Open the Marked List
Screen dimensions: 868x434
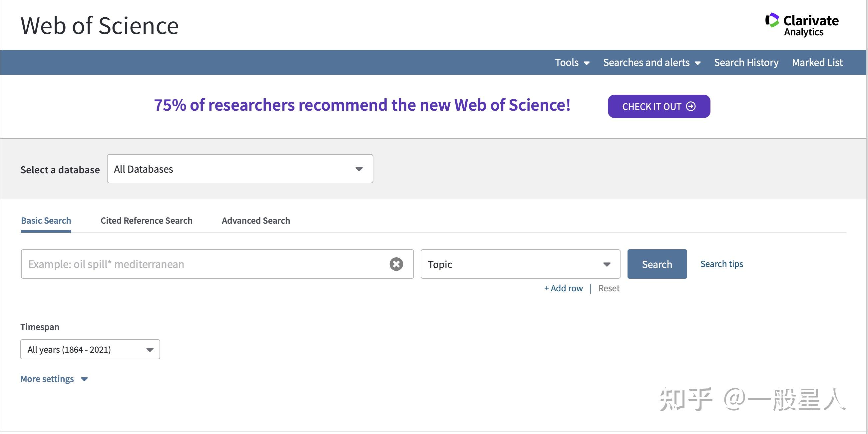click(x=817, y=62)
